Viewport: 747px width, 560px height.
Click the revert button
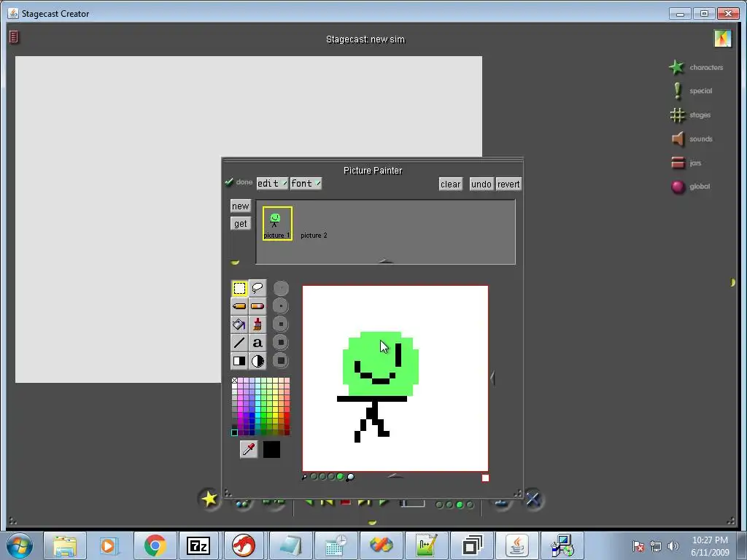coord(508,184)
